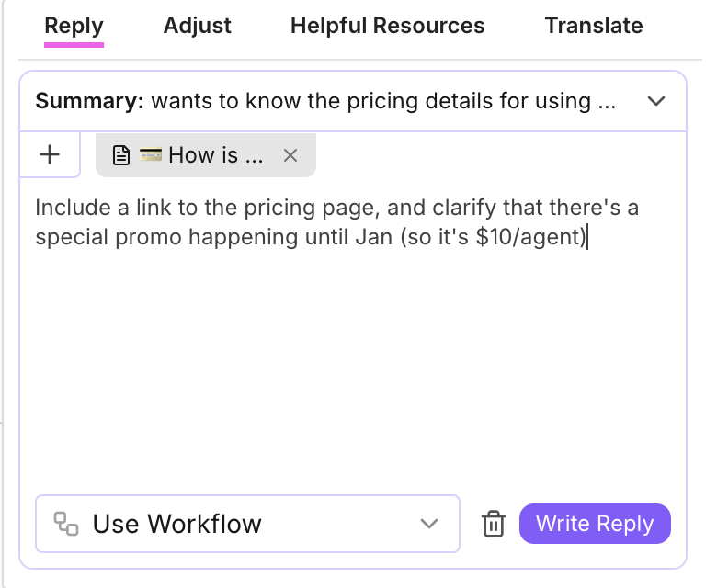Go to the Helpful Resources tab
This screenshot has height=588, width=717.
(x=387, y=26)
